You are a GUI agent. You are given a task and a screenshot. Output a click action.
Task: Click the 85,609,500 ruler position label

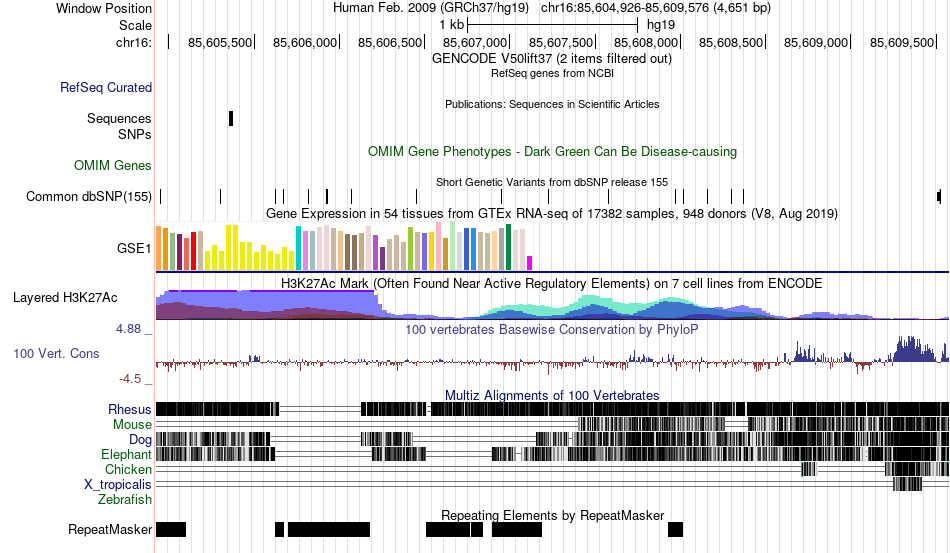point(902,42)
